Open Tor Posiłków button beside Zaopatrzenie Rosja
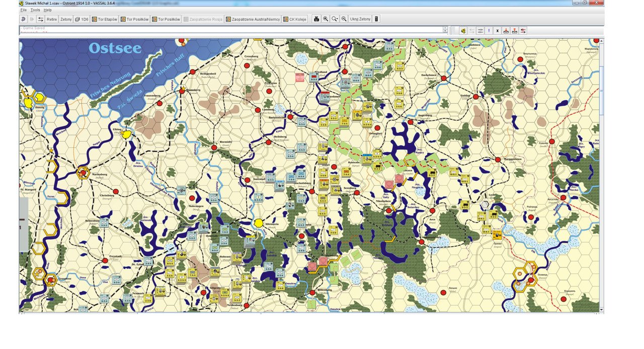644x349 pixels. (x=166, y=19)
